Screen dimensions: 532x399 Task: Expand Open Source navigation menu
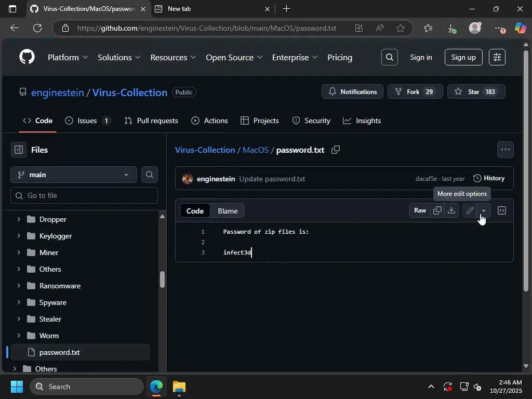[234, 57]
